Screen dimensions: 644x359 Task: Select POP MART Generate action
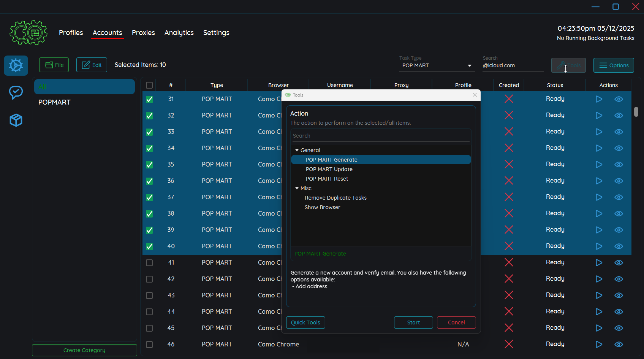pyautogui.click(x=381, y=160)
